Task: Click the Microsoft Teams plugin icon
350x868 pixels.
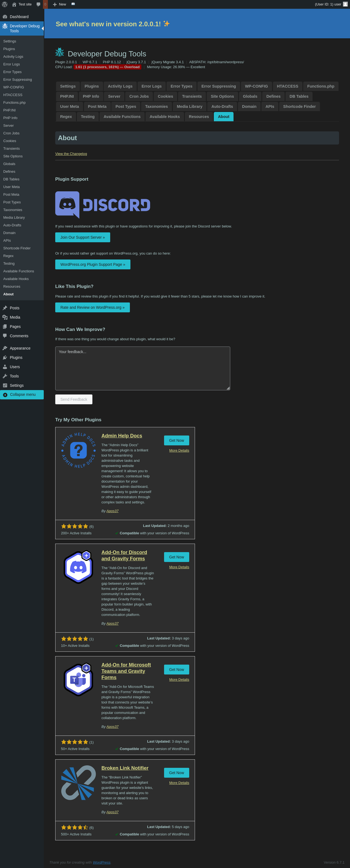Action: 78,680
